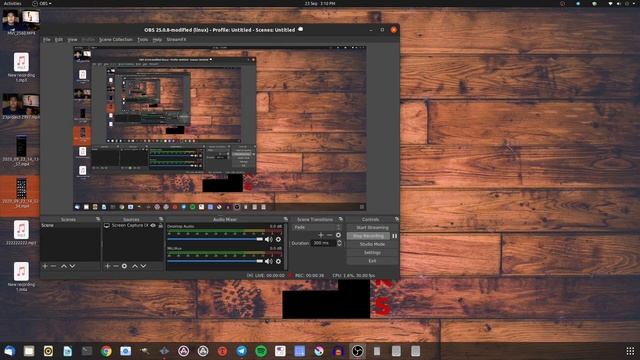This screenshot has height=360, width=640.
Task: Mute Desktop Audio speaker icon
Action: pyautogui.click(x=269, y=240)
